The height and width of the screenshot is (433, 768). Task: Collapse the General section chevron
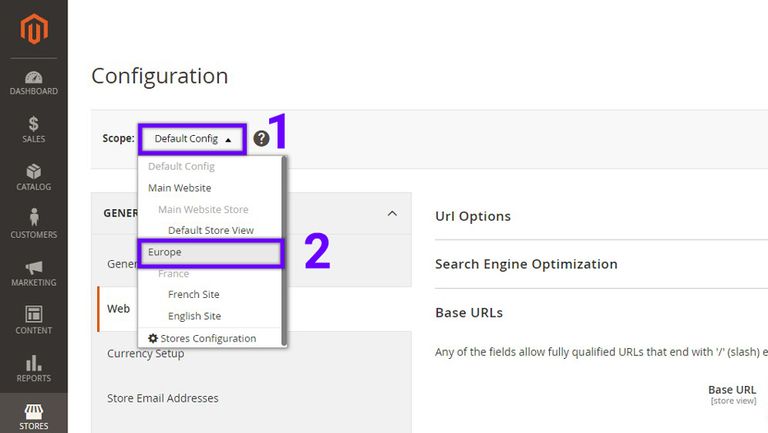point(392,214)
